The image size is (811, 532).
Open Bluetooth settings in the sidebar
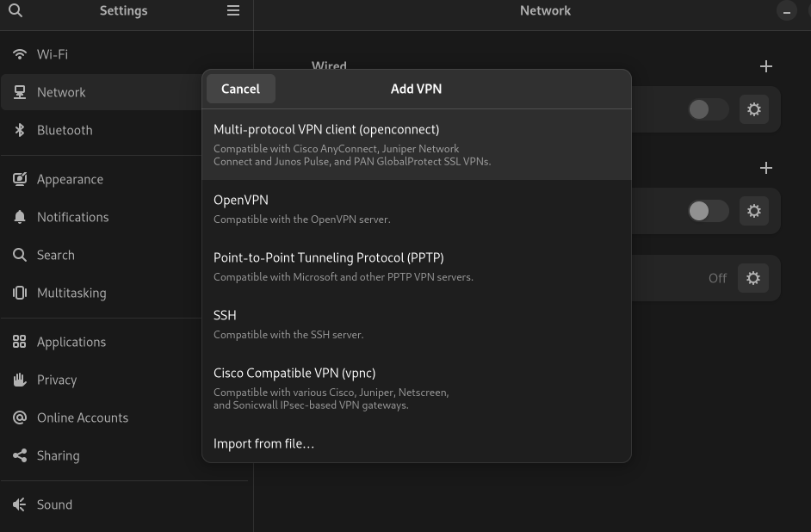tap(65, 130)
